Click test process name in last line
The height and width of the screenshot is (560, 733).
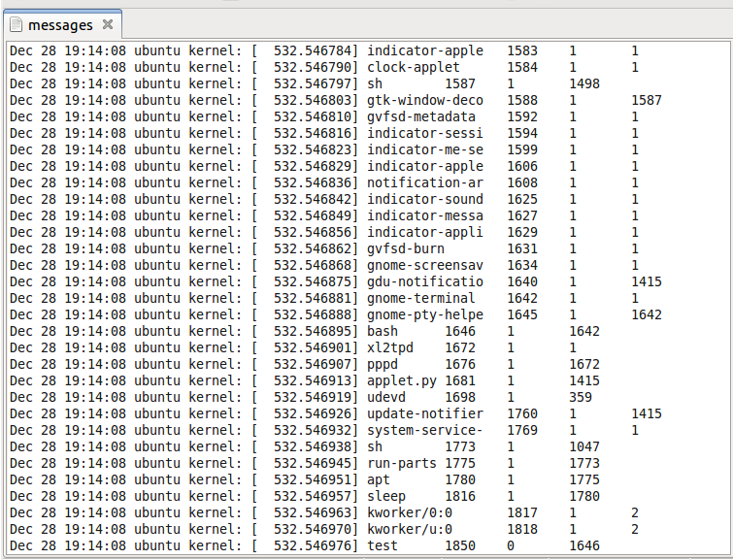pos(383,546)
